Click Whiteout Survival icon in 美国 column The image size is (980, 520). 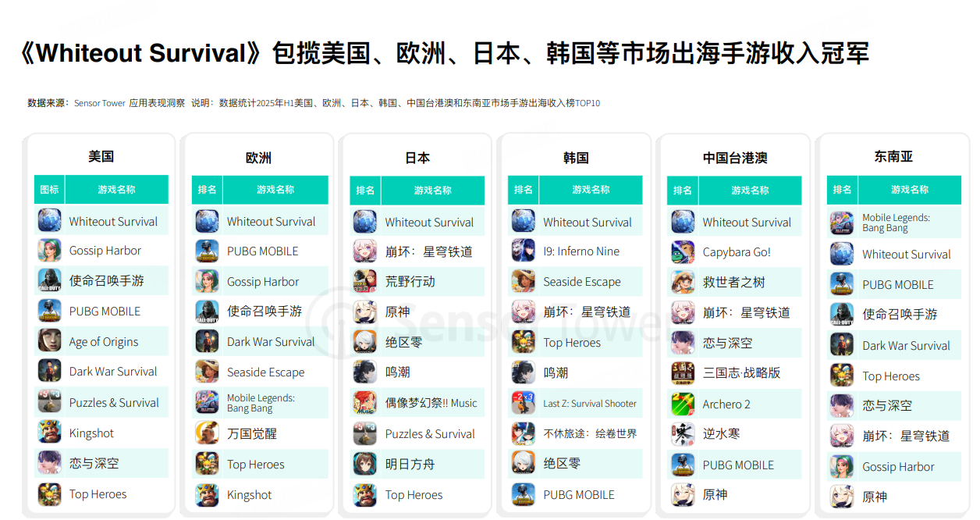(49, 220)
